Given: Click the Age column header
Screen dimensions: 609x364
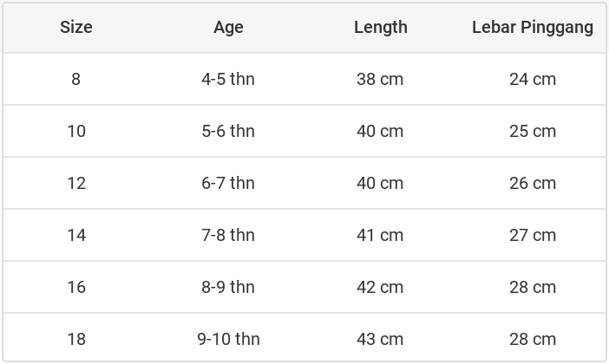Looking at the screenshot, I should tap(228, 27).
